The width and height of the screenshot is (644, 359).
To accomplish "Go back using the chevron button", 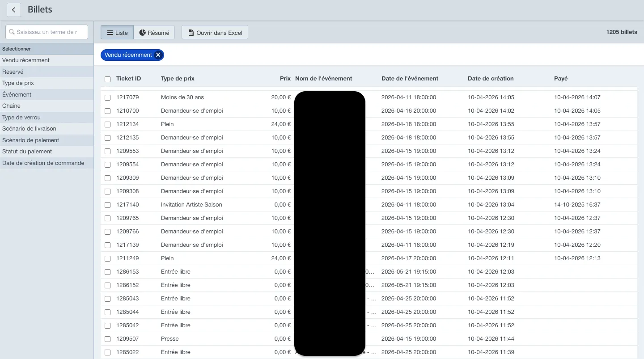I will pyautogui.click(x=14, y=10).
